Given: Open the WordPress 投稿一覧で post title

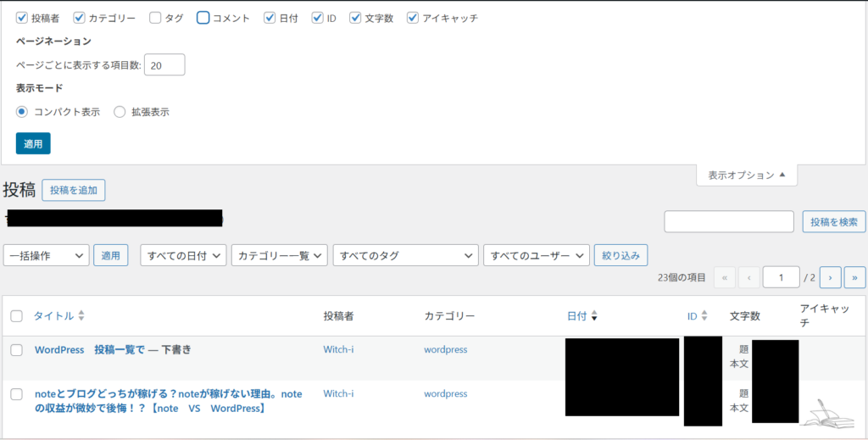Looking at the screenshot, I should pos(90,350).
